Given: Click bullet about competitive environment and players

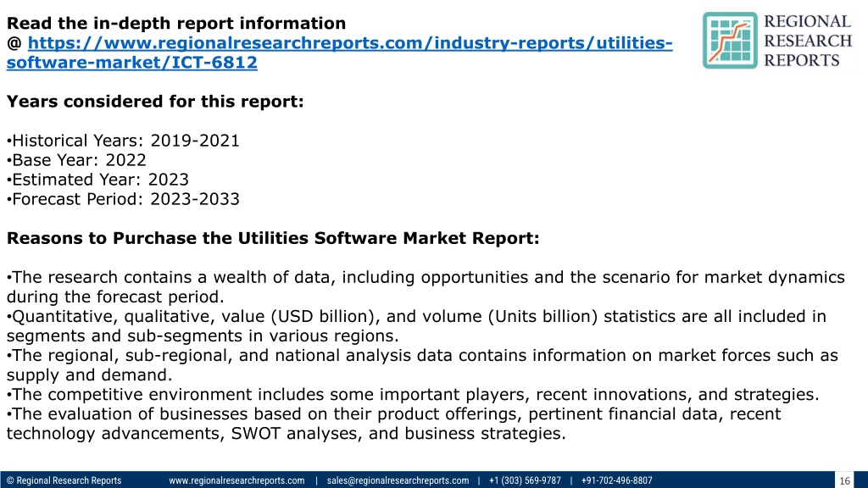Looking at the screenshot, I should pyautogui.click(x=413, y=395).
